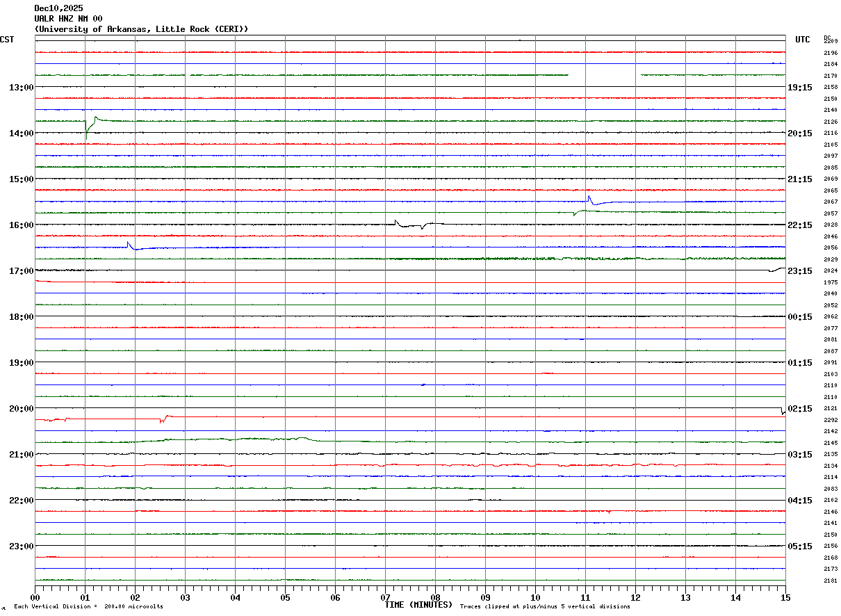Click the 23:15 UTC time label

799,270
